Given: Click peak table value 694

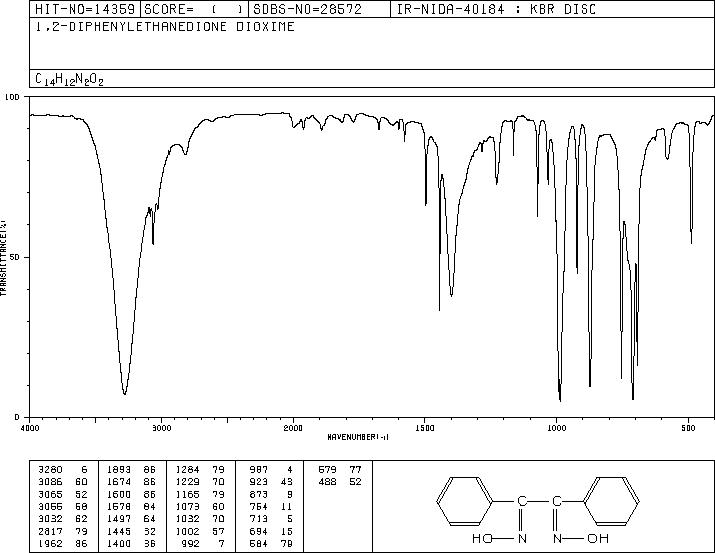Looking at the screenshot, I should pyautogui.click(x=259, y=532).
